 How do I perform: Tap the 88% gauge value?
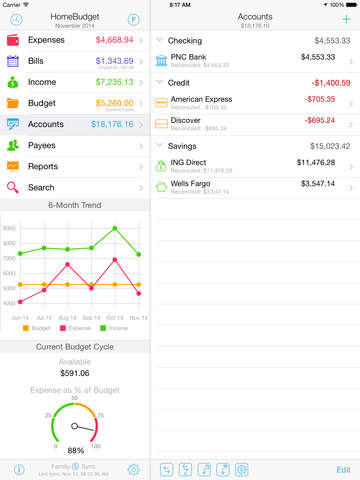pyautogui.click(x=76, y=451)
